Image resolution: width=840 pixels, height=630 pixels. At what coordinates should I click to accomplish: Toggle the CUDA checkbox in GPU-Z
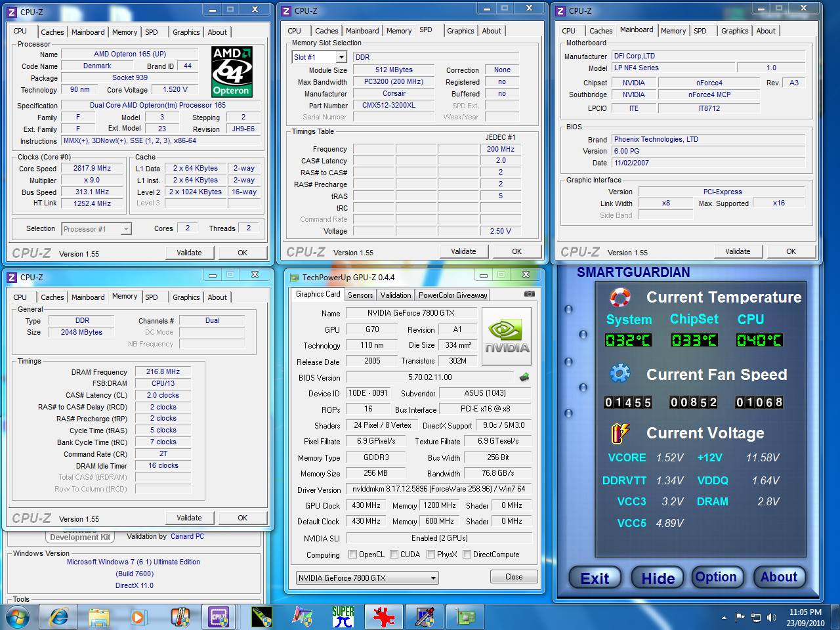point(394,555)
